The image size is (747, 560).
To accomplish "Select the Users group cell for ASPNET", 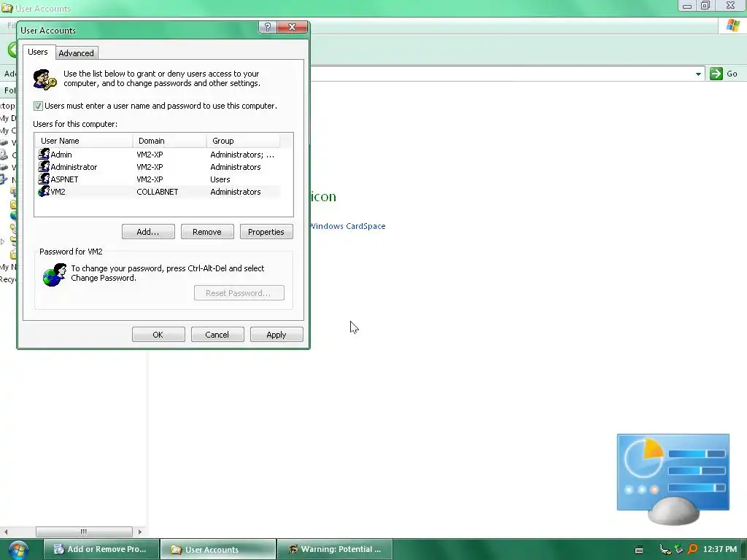I will (x=220, y=179).
